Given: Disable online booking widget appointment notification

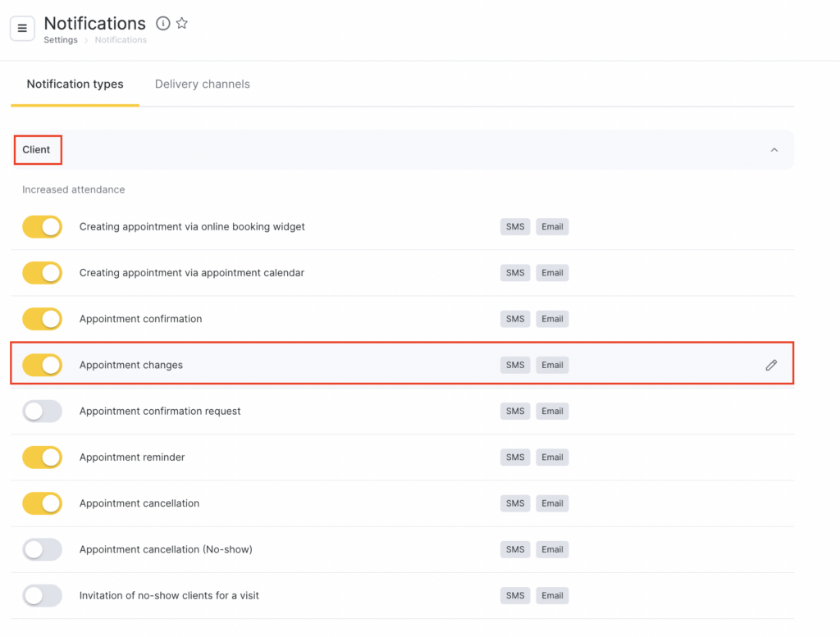Looking at the screenshot, I should coord(42,227).
